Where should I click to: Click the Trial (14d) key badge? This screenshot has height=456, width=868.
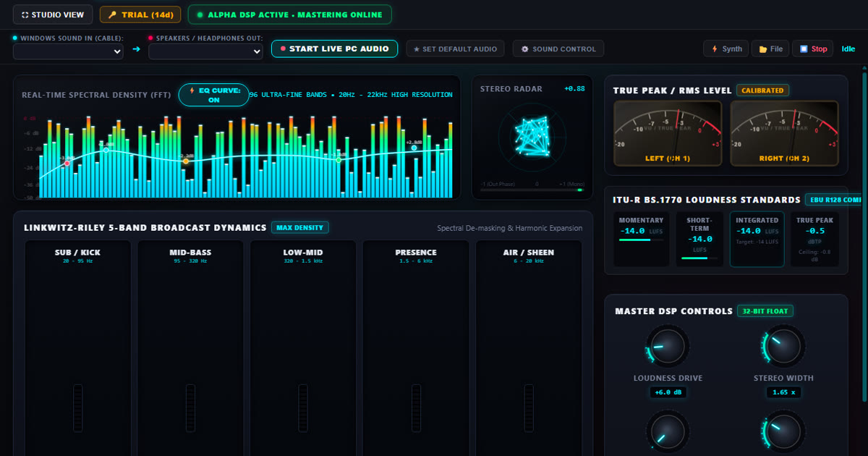coord(140,14)
